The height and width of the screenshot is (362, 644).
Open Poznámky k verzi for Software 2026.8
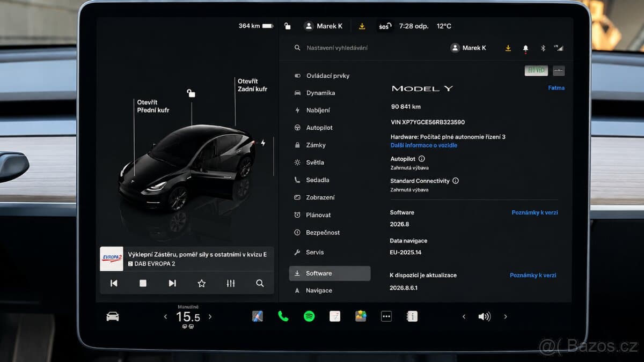tap(535, 212)
